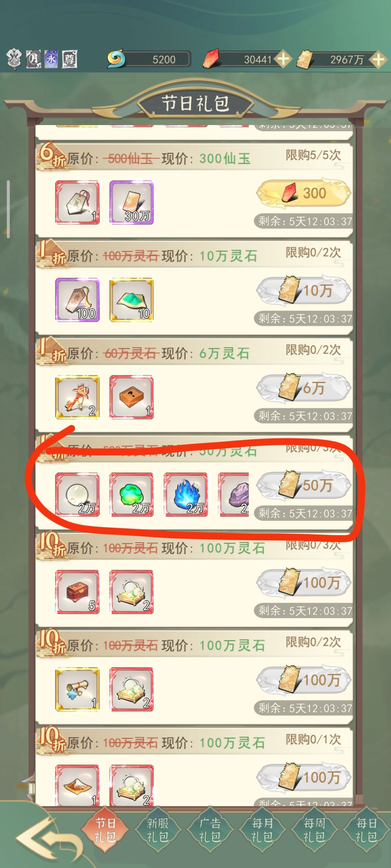The height and width of the screenshot is (868, 391).
Task: Add more spirit stone currency
Action: (x=378, y=59)
